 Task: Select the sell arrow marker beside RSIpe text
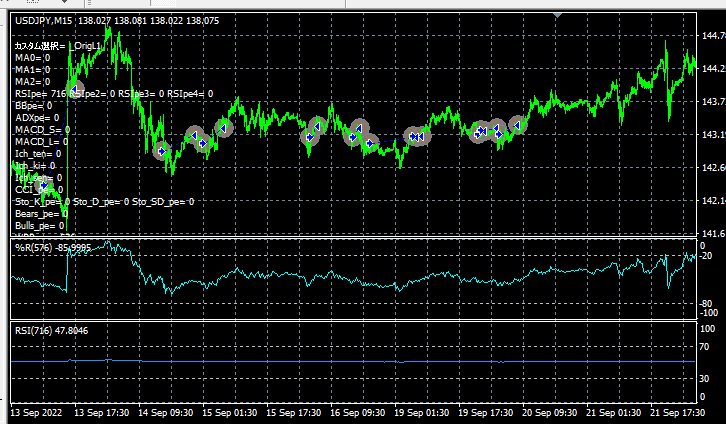tap(74, 88)
